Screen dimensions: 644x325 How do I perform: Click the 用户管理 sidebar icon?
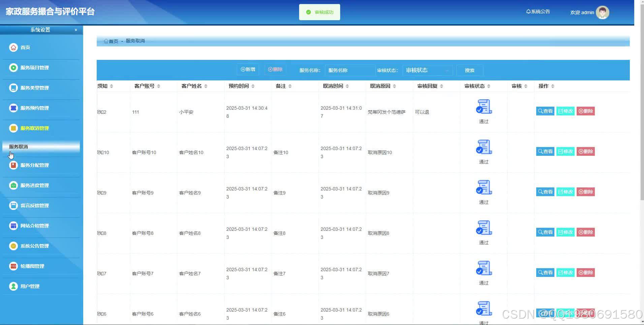point(13,286)
